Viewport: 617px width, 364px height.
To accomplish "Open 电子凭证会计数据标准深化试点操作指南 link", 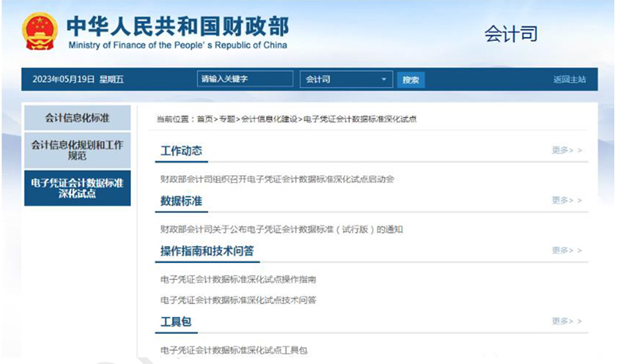I will point(238,279).
